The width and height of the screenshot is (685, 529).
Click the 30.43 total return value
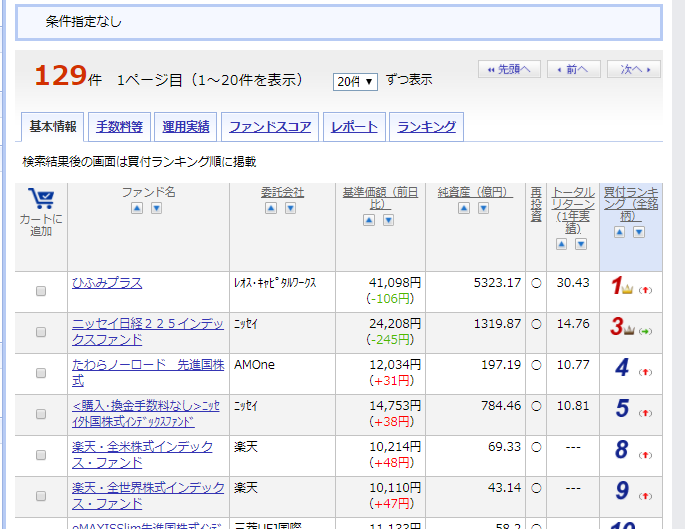pyautogui.click(x=573, y=283)
